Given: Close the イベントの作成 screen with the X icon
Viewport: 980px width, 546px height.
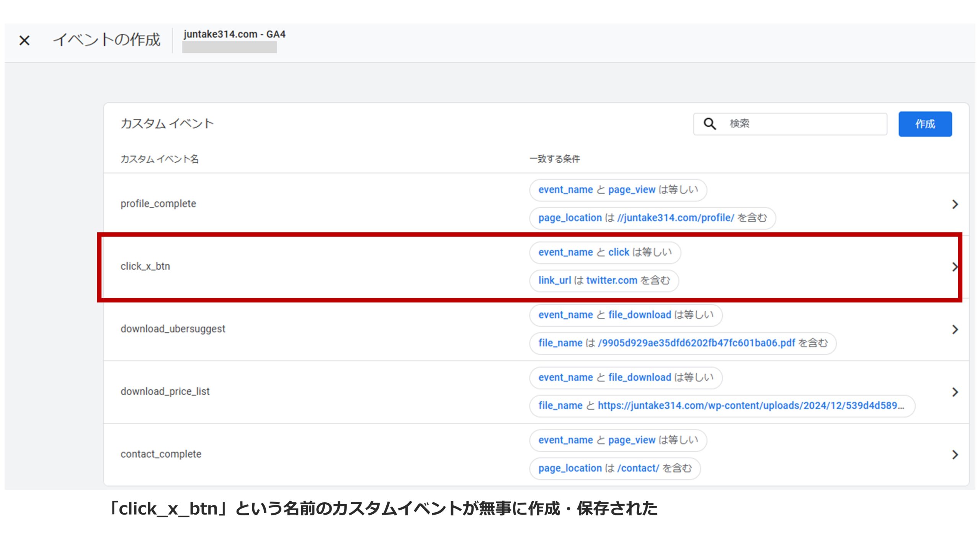Looking at the screenshot, I should (x=24, y=40).
